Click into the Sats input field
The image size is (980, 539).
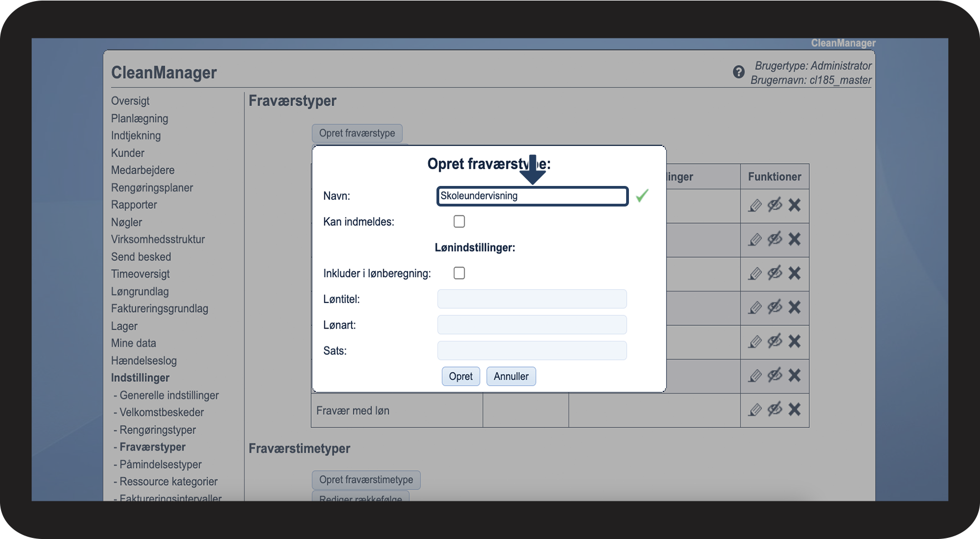(532, 351)
